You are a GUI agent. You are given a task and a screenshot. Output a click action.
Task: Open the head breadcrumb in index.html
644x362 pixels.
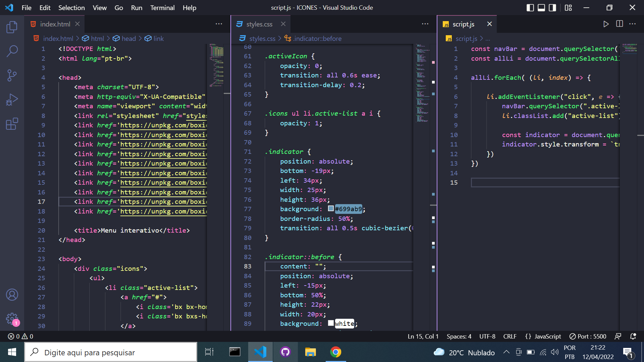(x=128, y=38)
